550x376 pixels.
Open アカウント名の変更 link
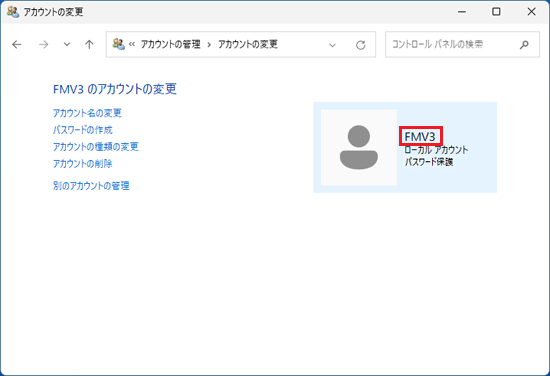coord(87,113)
